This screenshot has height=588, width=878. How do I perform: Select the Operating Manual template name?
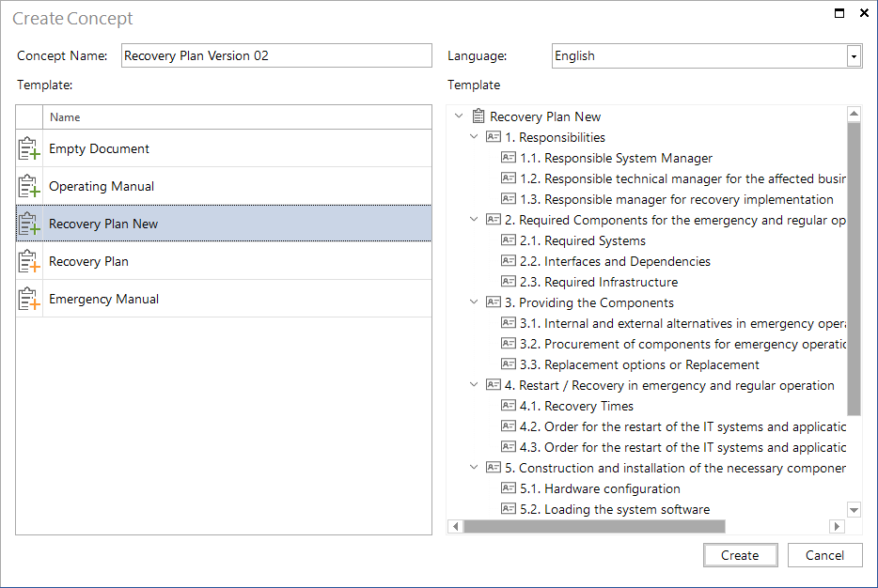(x=102, y=186)
